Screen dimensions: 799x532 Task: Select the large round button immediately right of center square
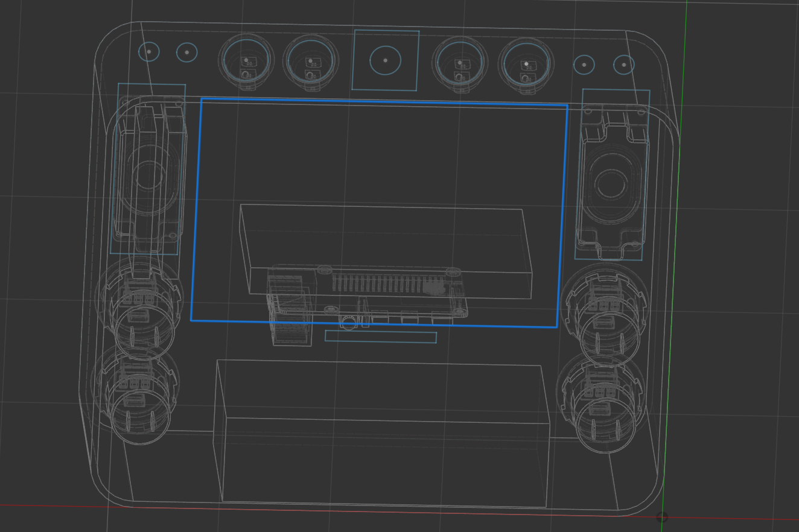click(460, 63)
